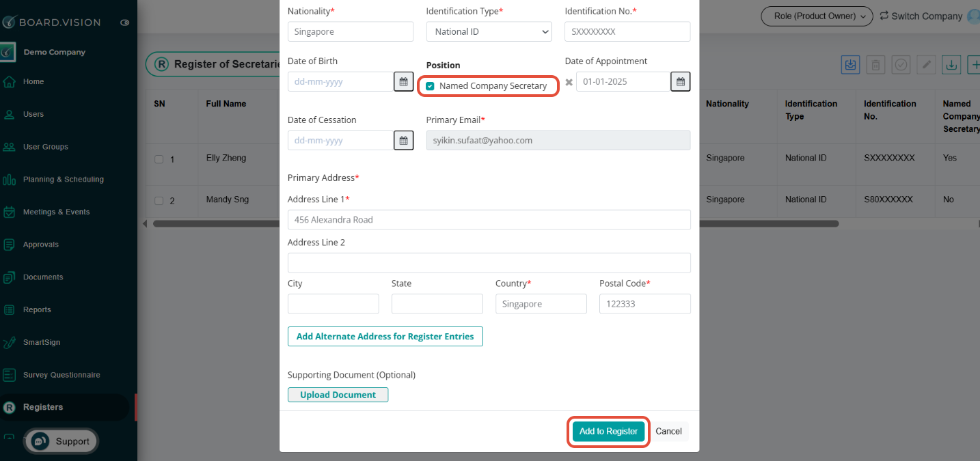Click the User Groups sidebar icon
980x461 pixels.
click(x=10, y=147)
